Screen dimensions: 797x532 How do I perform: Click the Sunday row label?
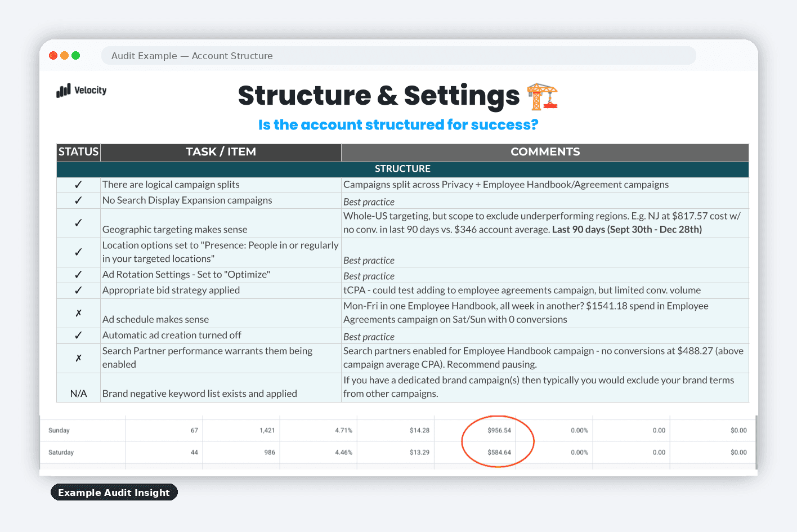(x=59, y=431)
